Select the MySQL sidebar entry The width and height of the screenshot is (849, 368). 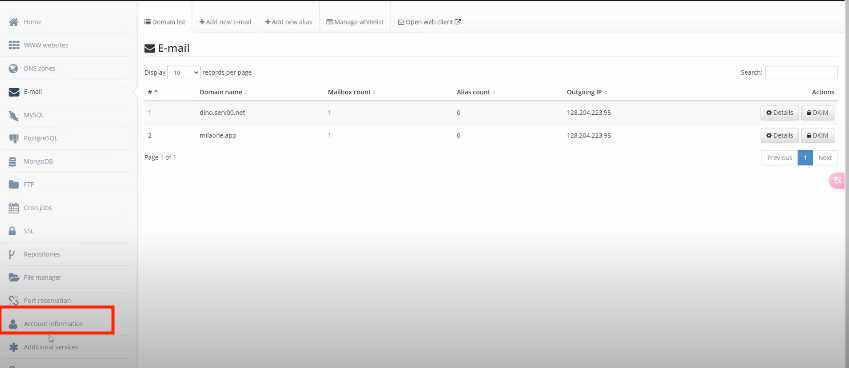[34, 115]
